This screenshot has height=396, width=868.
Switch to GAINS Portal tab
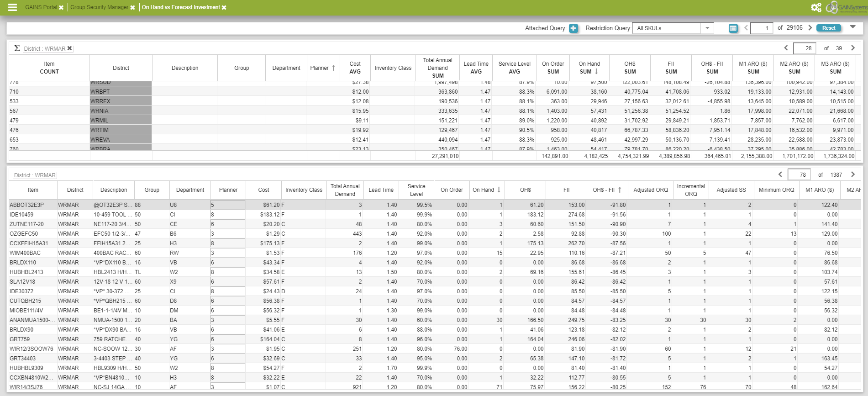[x=41, y=7]
